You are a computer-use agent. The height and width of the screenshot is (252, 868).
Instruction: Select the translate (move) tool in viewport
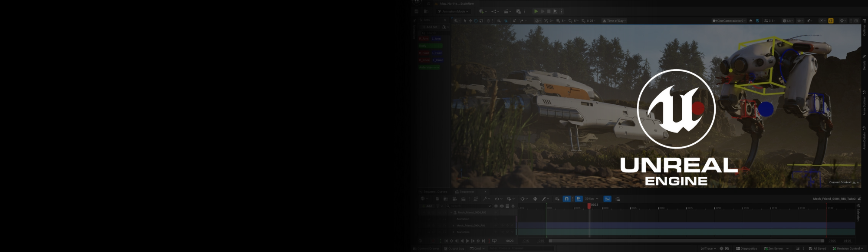[470, 21]
